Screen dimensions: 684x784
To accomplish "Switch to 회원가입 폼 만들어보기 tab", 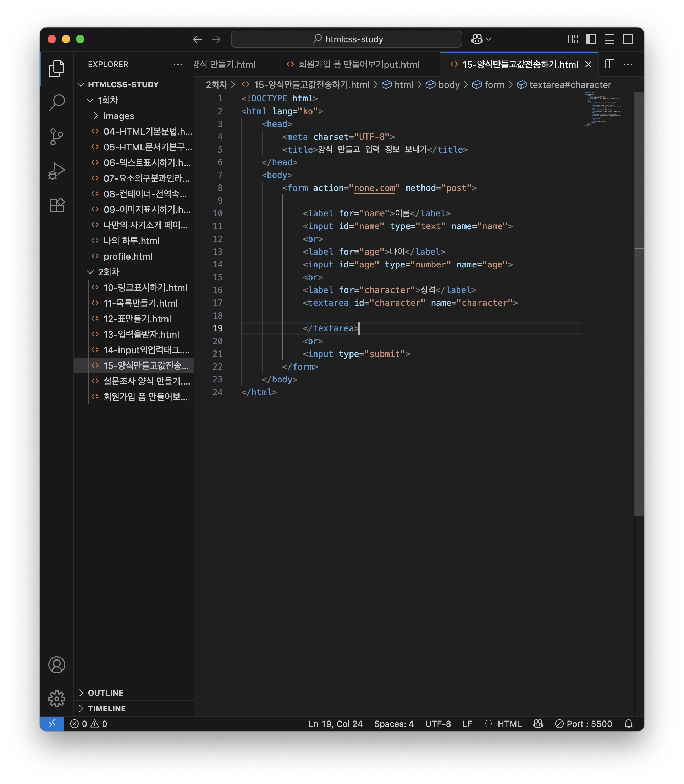I will 358,64.
